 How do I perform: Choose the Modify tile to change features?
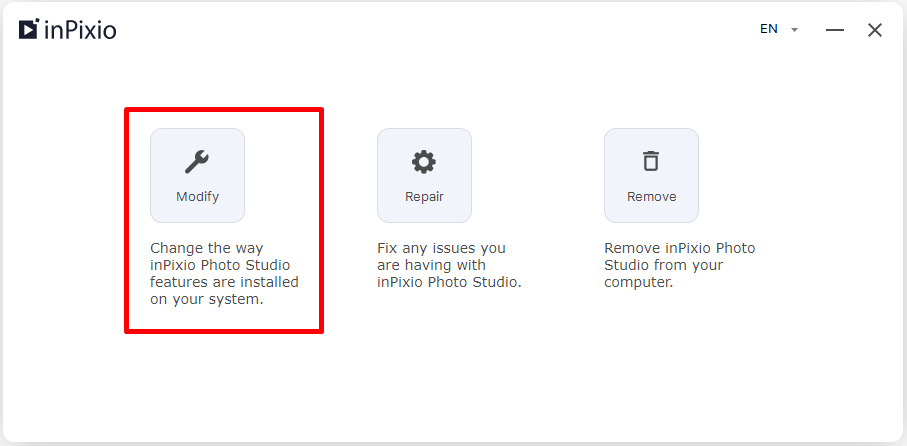(x=197, y=175)
